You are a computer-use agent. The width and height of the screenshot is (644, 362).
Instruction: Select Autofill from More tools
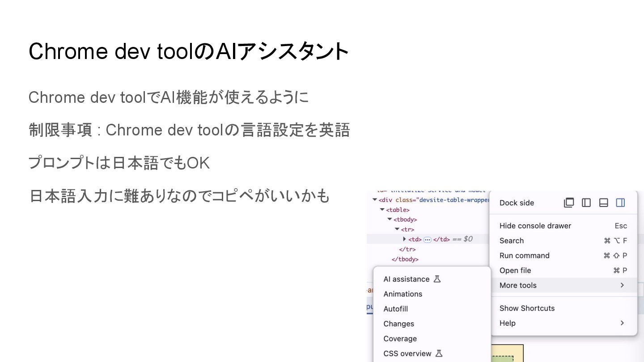coord(432,309)
